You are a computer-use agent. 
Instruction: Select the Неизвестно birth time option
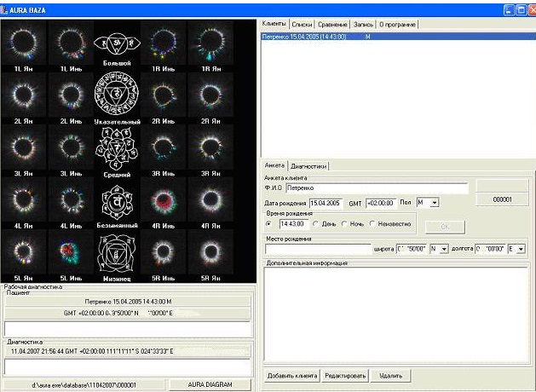click(371, 224)
